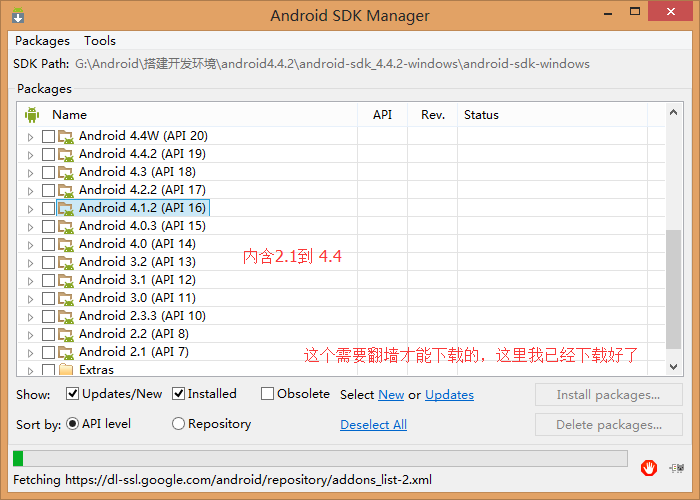Image resolution: width=700 pixels, height=500 pixels.
Task: Click the Name column header
Action: click(x=188, y=115)
